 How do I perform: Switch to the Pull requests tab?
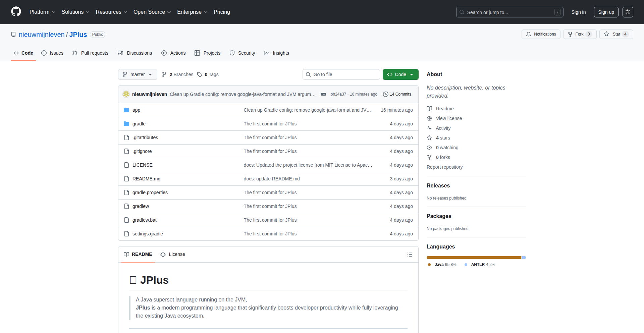[90, 53]
